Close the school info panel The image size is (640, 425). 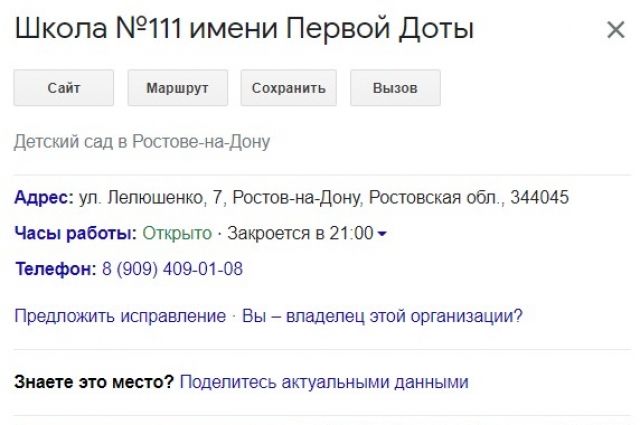615,30
